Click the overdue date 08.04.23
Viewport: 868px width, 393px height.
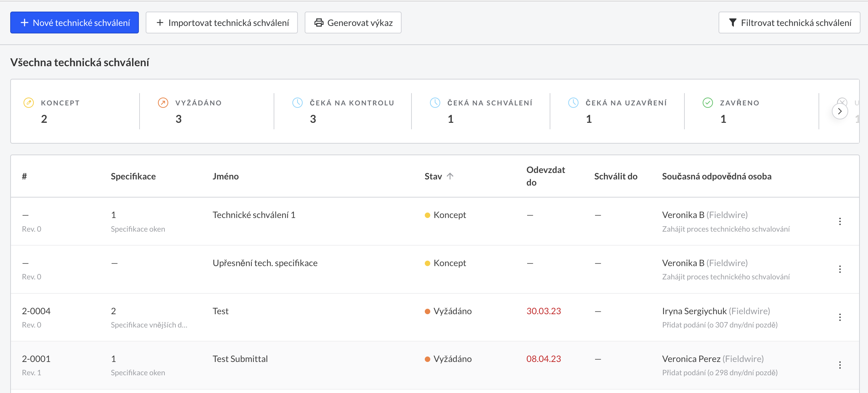tap(544, 359)
